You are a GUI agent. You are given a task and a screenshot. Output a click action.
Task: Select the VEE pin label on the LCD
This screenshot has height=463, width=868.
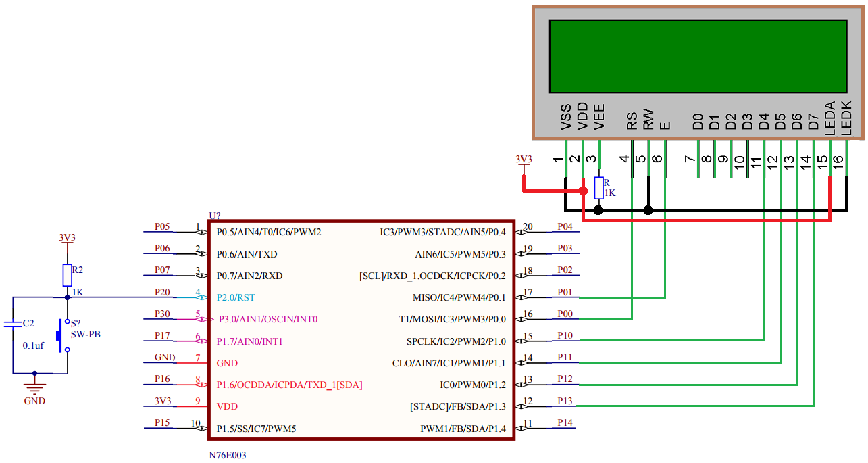tap(599, 117)
